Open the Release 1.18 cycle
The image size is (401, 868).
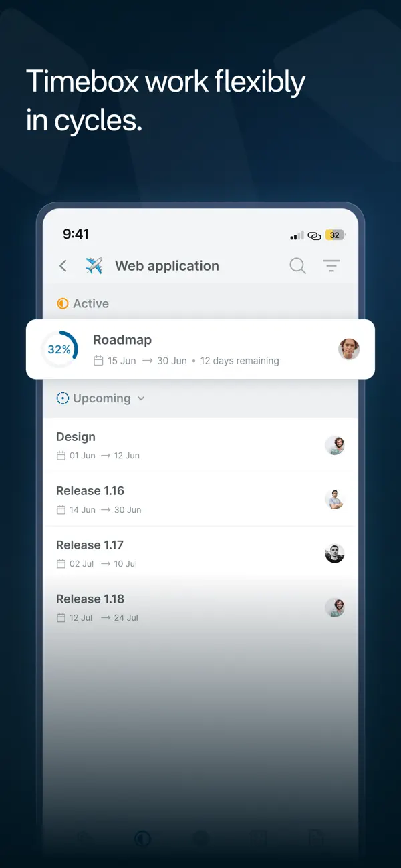[x=200, y=607]
